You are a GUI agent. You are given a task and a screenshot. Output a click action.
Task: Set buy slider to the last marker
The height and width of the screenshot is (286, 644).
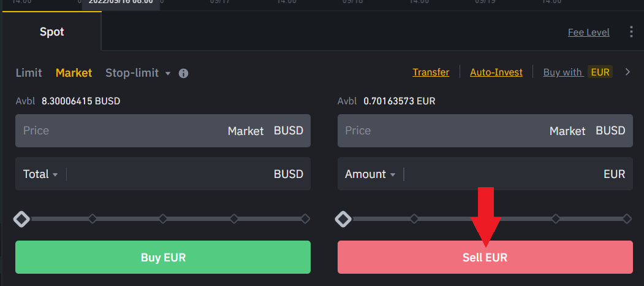pyautogui.click(x=305, y=218)
